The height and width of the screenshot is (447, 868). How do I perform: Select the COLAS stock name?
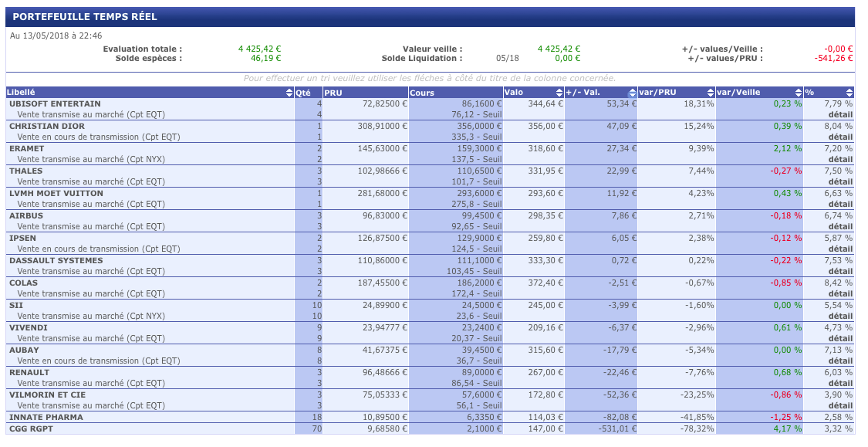click(x=23, y=283)
